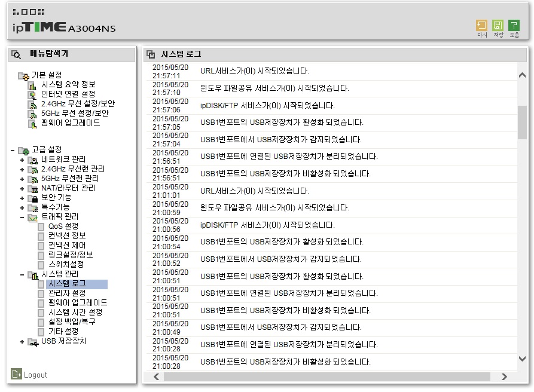Click the Logout link

click(35, 375)
